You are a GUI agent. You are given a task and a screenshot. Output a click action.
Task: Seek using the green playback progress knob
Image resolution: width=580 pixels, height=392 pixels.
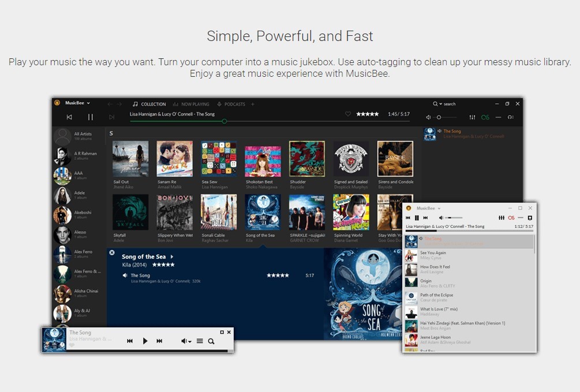[x=224, y=121]
